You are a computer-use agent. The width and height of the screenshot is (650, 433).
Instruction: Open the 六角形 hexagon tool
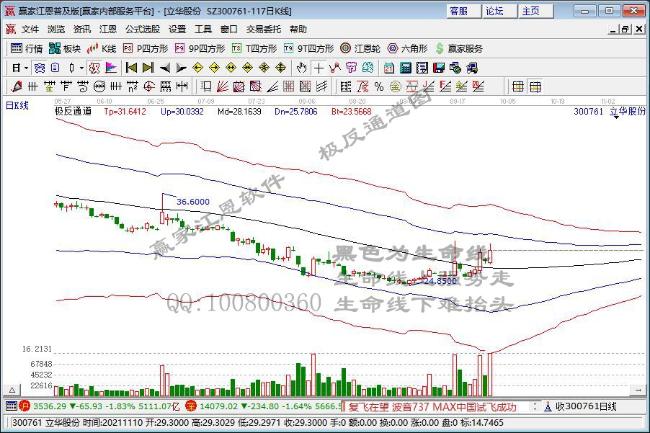pos(407,48)
